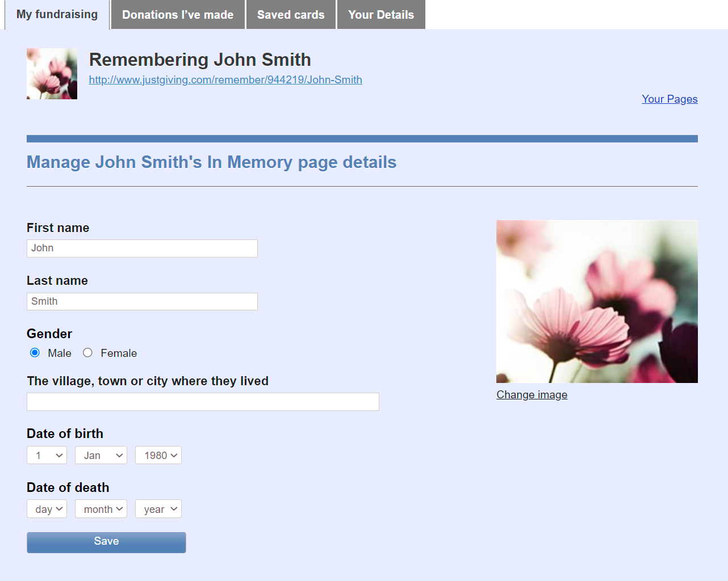Open the birth day dropdown showing 1
728x581 pixels.
47,455
